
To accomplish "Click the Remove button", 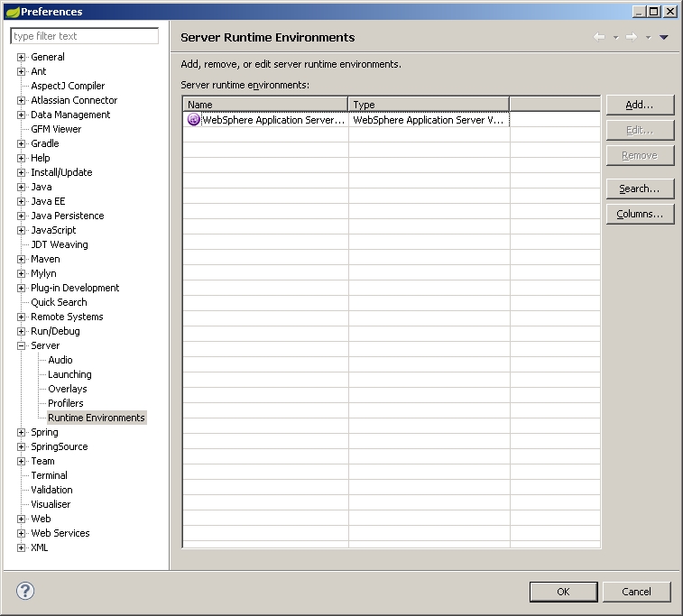I will click(640, 155).
